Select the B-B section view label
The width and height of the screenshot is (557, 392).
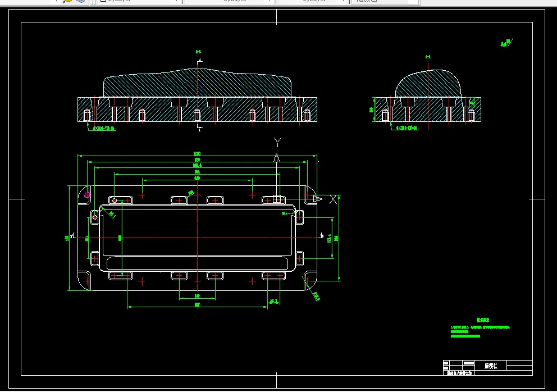click(198, 52)
